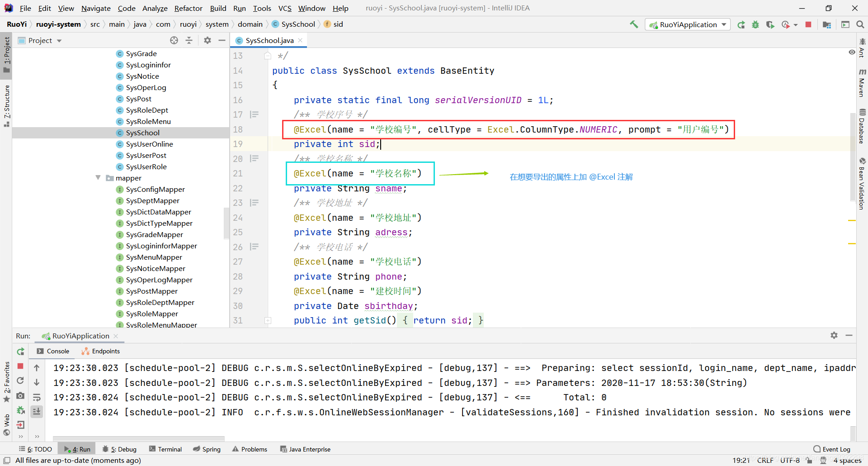
Task: Click red Stop icon in Run tool window
Action: coord(20,366)
